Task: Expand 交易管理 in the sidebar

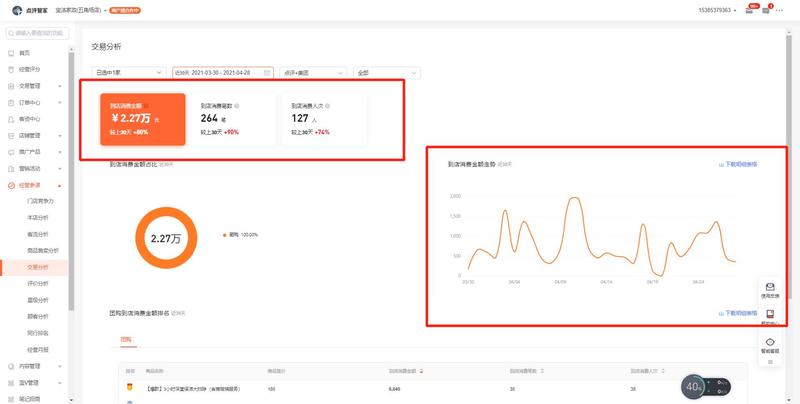Action: pos(35,86)
